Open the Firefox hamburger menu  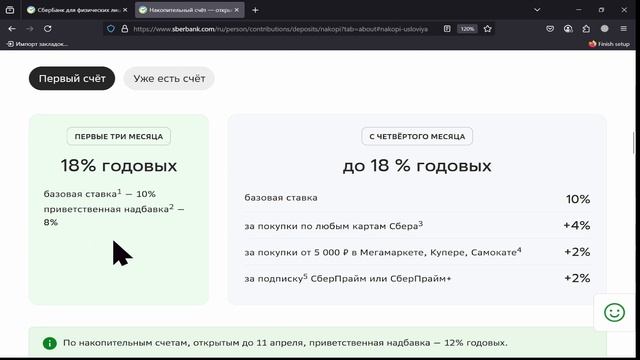(x=623, y=29)
